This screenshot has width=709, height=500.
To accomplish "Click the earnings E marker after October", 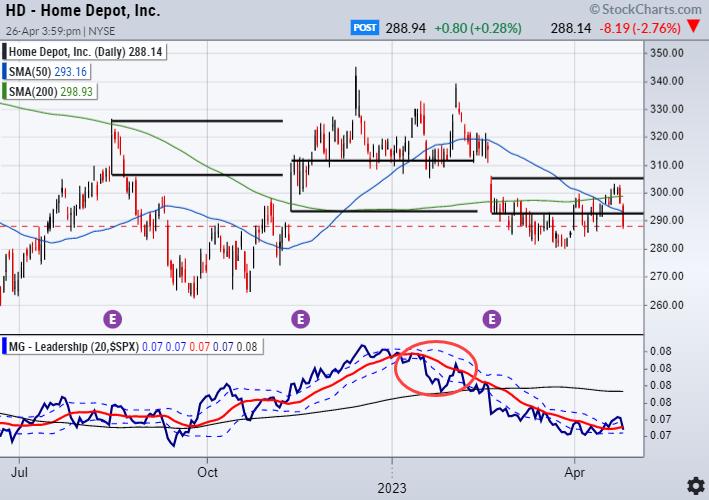I will pos(300,319).
